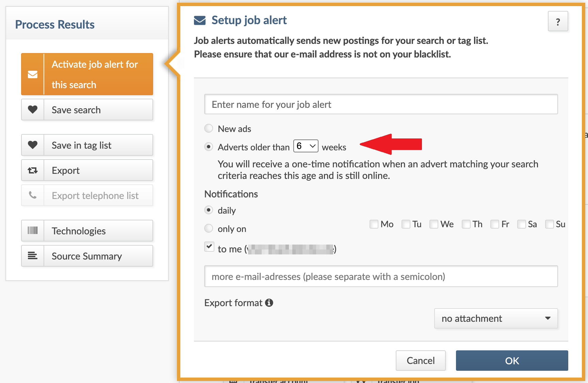Open the weeks number dropdown
588x383 pixels.
coord(306,146)
